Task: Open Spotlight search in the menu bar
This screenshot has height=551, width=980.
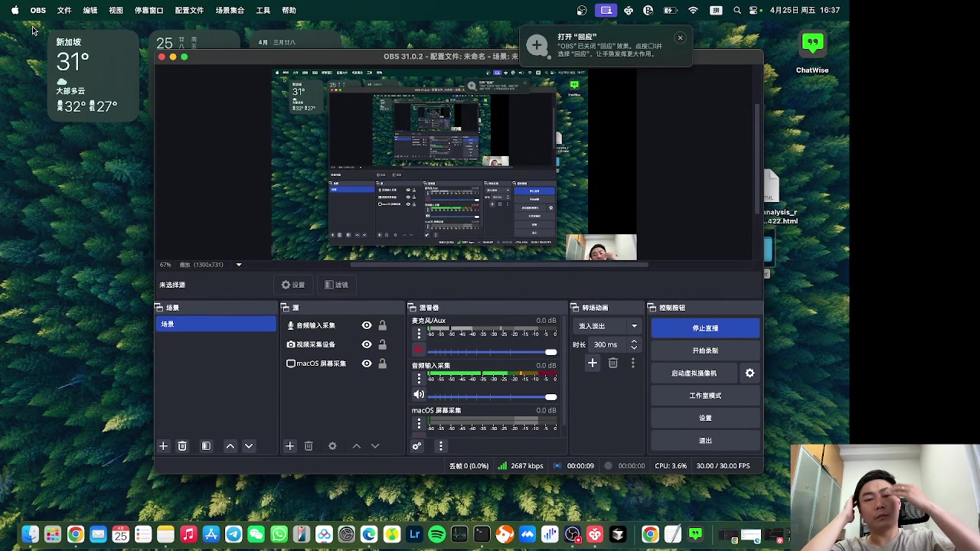Action: click(x=737, y=10)
